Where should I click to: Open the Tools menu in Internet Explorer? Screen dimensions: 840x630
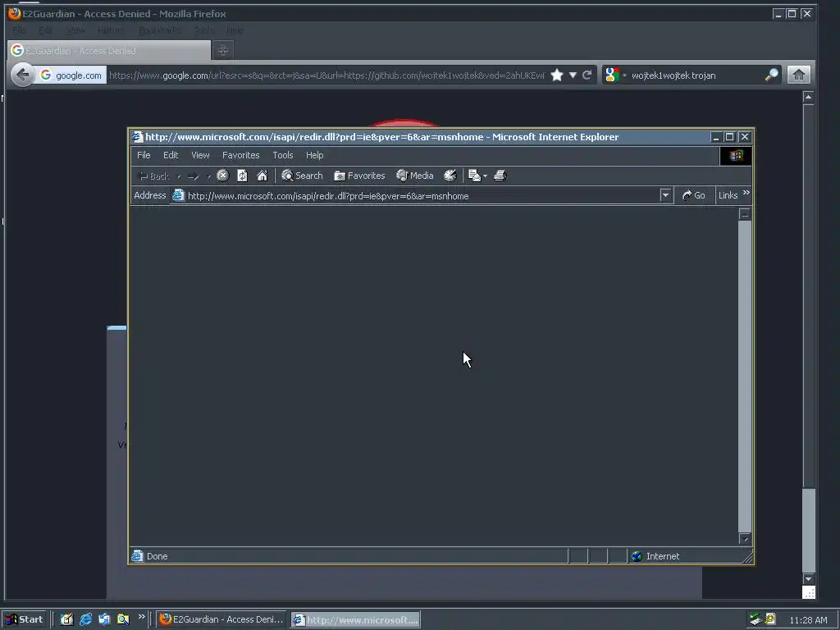click(x=282, y=155)
